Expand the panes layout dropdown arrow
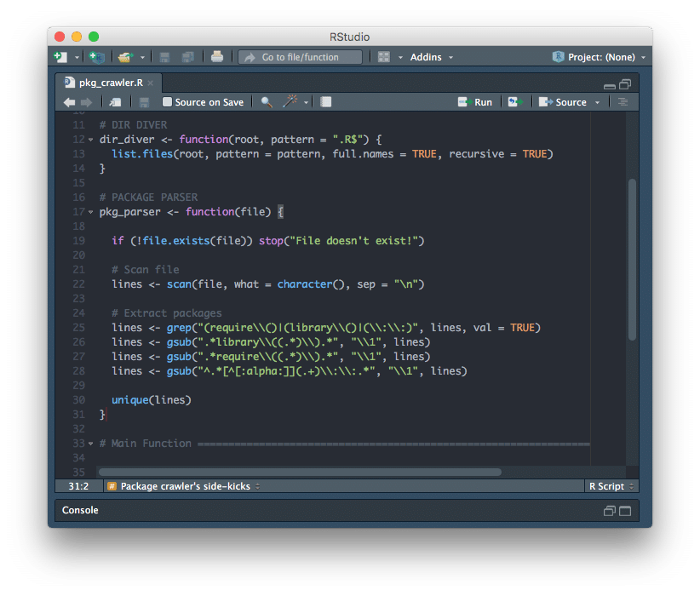Image resolution: width=700 pixels, height=596 pixels. (400, 57)
